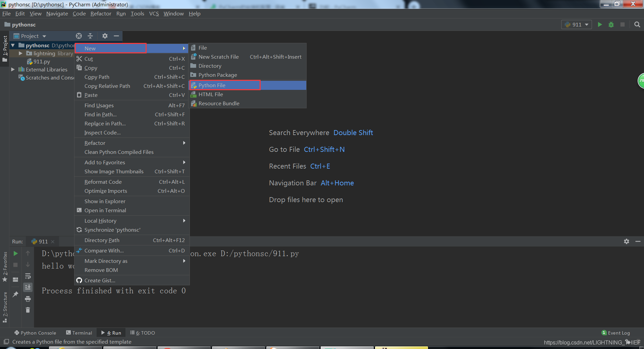
Task: Open the Event Log button
Action: [x=616, y=333]
